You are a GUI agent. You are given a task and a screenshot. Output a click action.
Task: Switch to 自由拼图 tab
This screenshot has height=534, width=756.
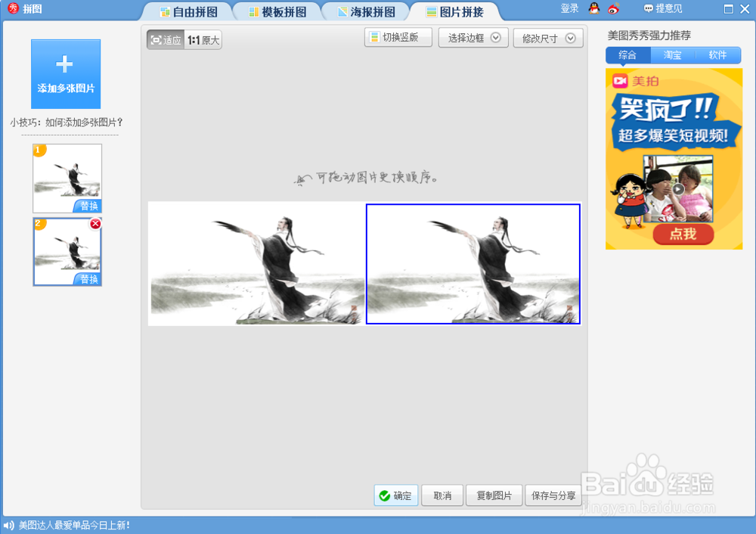point(188,11)
